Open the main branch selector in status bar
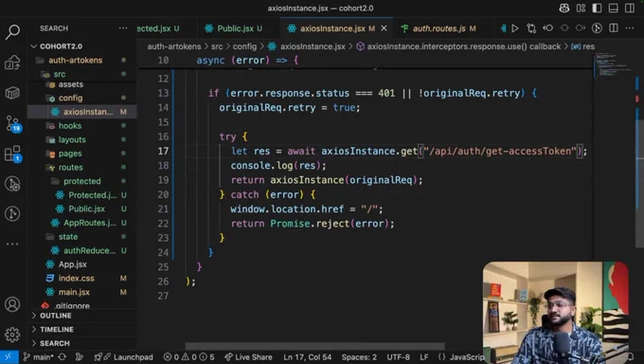 coord(39,356)
